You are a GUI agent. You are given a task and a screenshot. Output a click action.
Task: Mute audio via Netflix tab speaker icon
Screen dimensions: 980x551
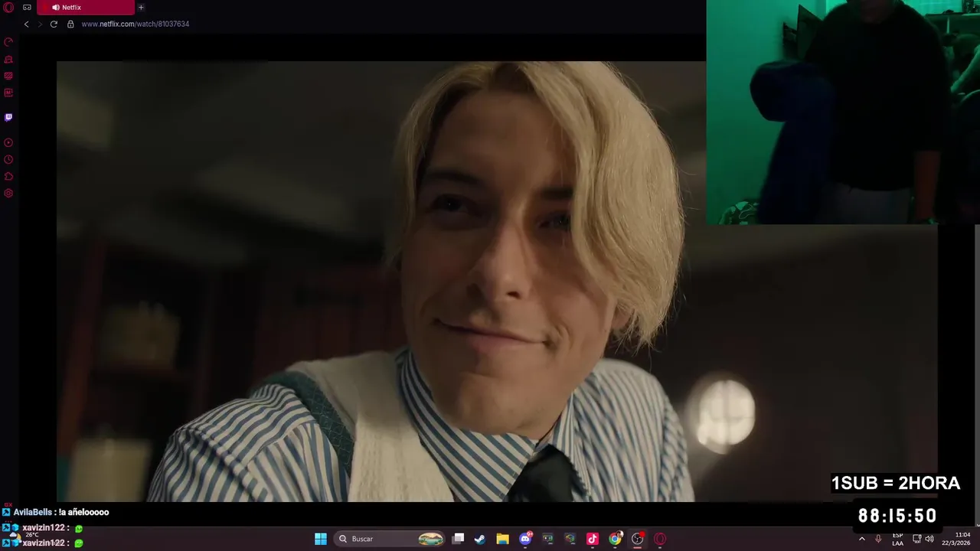click(56, 8)
